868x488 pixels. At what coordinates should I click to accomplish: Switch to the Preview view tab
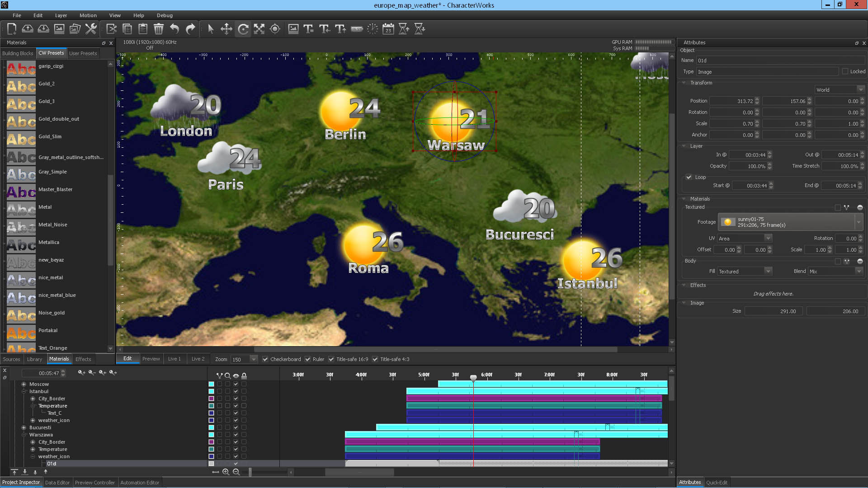point(151,359)
